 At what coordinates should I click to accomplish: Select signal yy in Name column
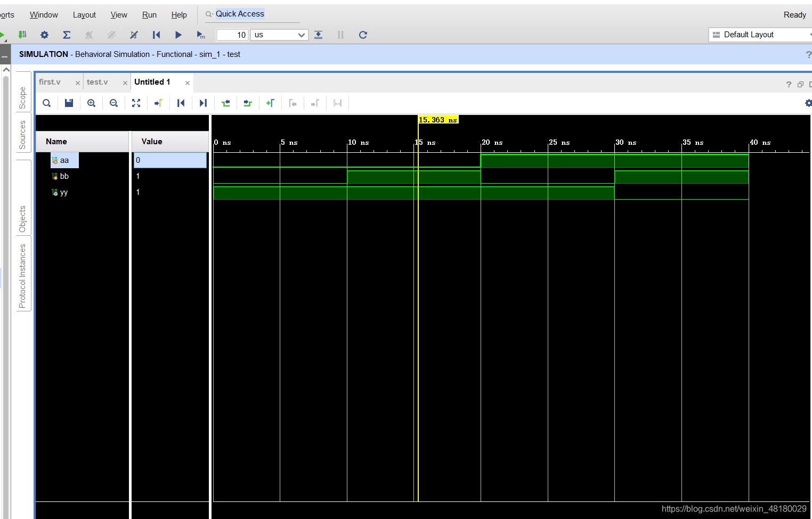tap(64, 192)
